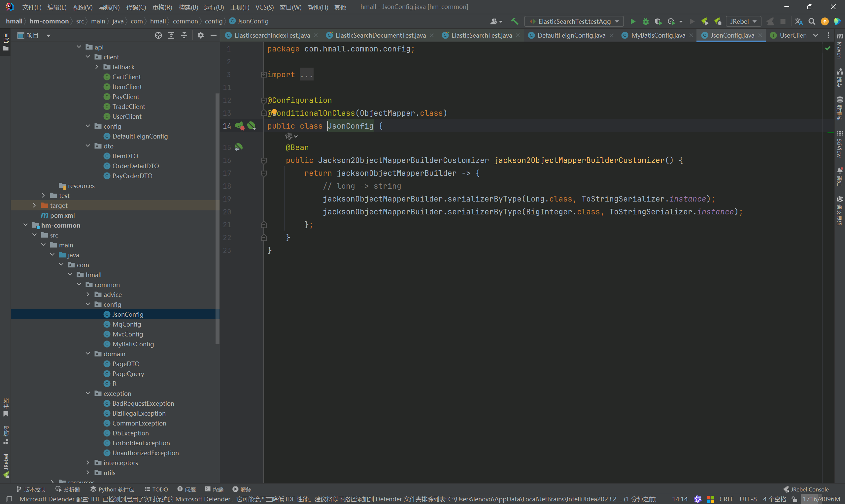Click the Build project hammer icon
The height and width of the screenshot is (504, 845).
coord(515,21)
